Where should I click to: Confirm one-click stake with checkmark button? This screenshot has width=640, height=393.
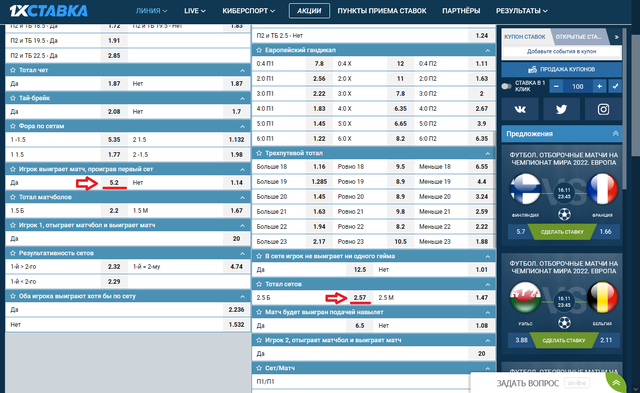pyautogui.click(x=615, y=87)
